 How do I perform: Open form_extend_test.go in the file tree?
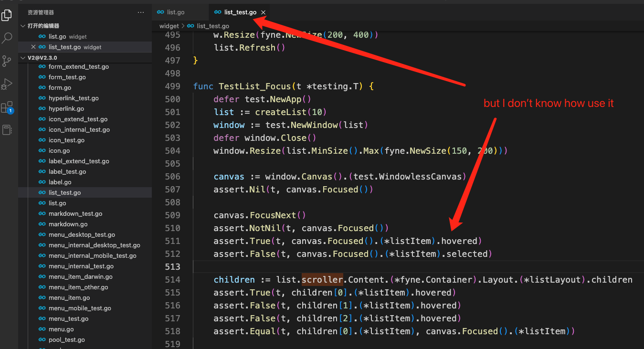(85, 67)
